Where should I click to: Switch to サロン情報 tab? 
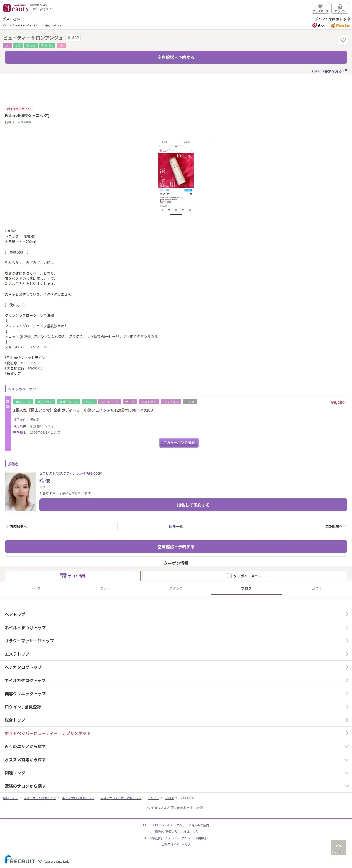tap(72, 576)
